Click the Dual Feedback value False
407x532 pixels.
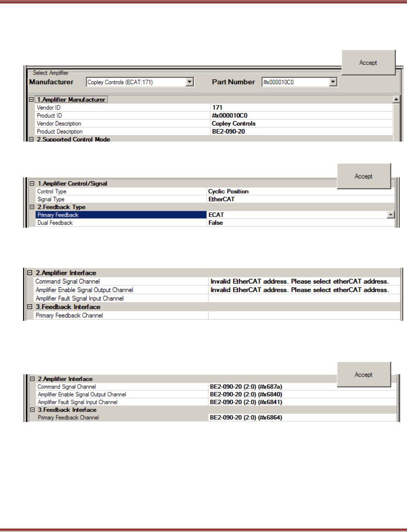tap(216, 223)
